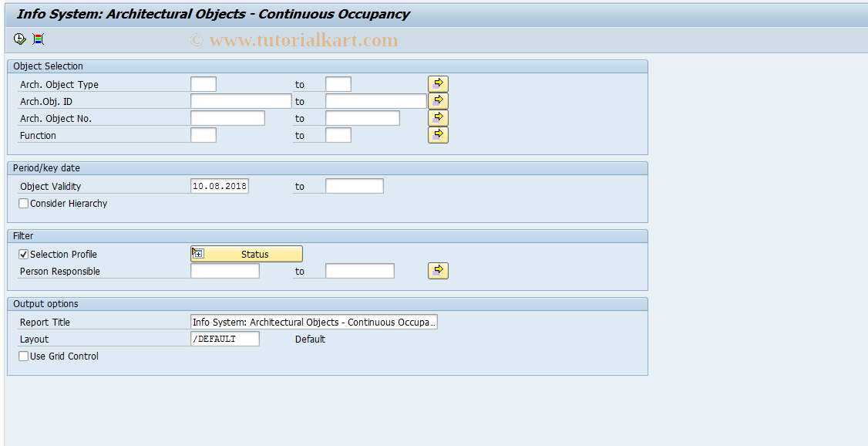Click the Output options group header
This screenshot has height=446, width=868.
click(327, 303)
